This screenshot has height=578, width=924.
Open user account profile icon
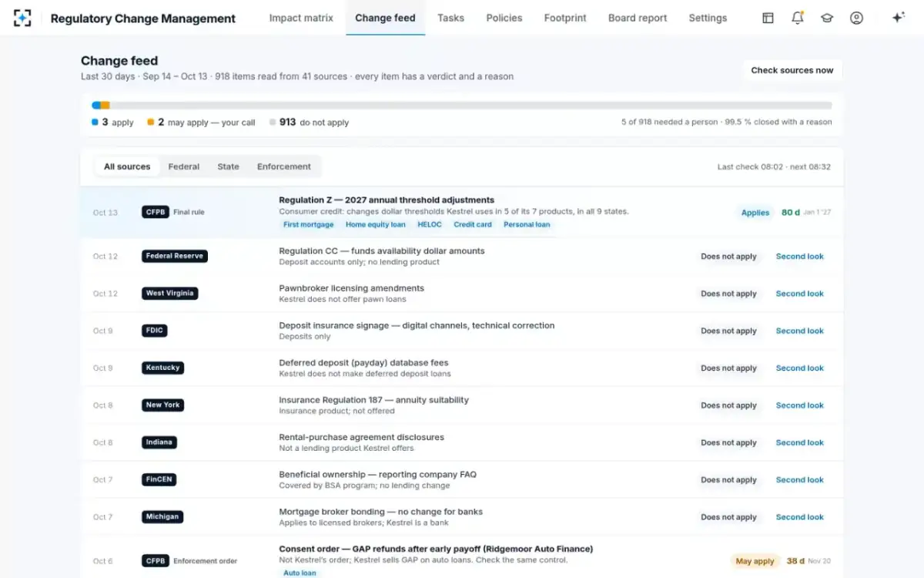[x=856, y=18]
